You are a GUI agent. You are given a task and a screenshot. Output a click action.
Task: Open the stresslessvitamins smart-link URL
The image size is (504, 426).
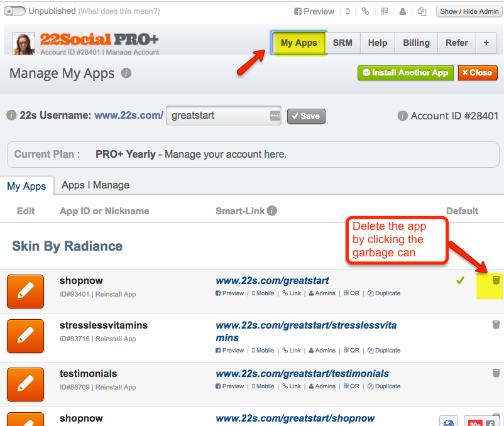tap(306, 332)
